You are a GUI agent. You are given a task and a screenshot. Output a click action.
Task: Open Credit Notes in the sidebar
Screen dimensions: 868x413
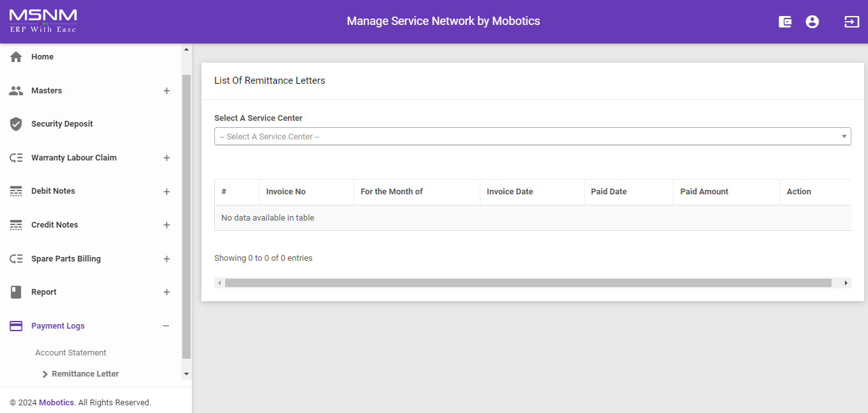(x=54, y=225)
